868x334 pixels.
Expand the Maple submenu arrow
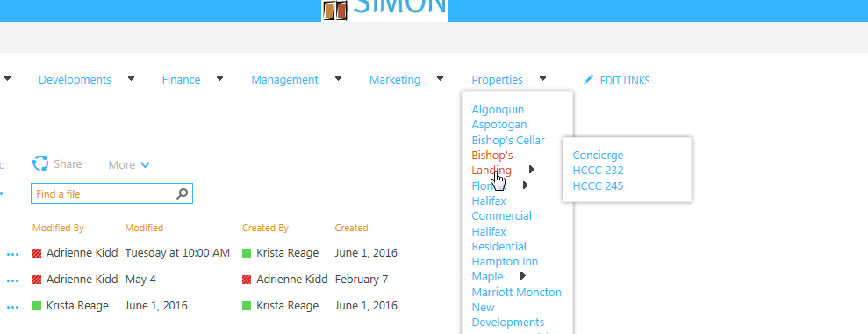point(522,276)
